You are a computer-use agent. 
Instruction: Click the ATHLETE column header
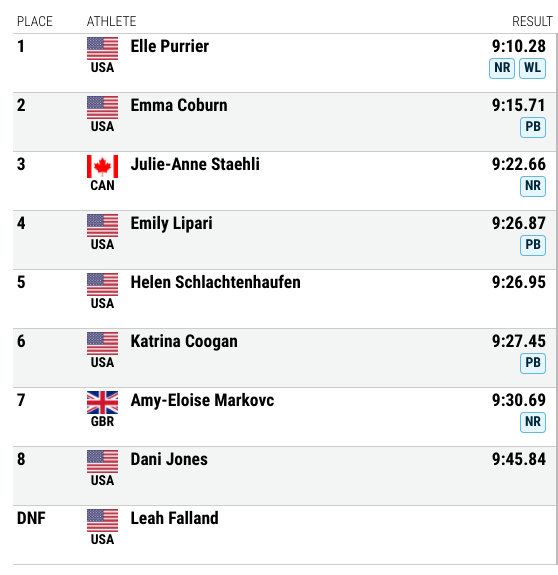[111, 21]
